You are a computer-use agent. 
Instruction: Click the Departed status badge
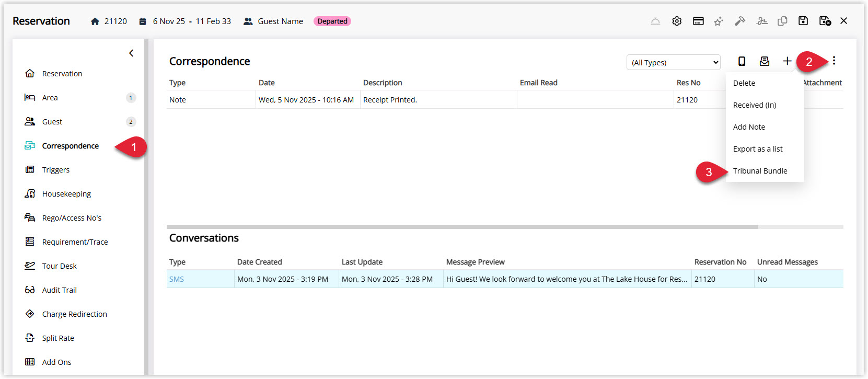click(x=332, y=21)
